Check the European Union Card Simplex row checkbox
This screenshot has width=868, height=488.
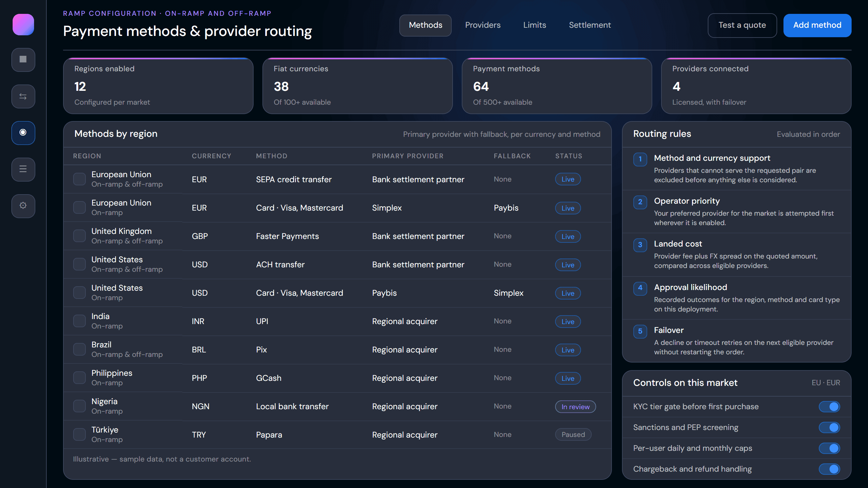point(79,207)
